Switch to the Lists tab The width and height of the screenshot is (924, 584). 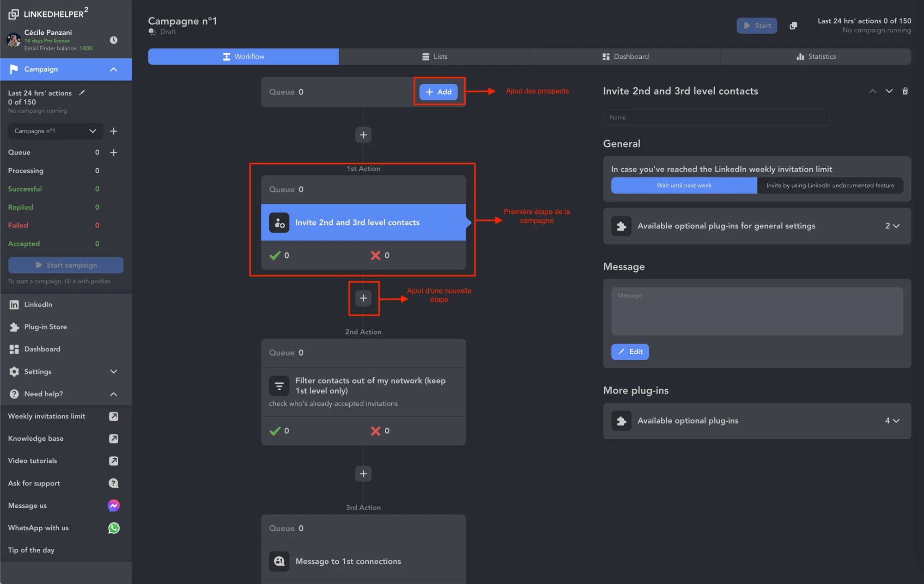pos(434,56)
